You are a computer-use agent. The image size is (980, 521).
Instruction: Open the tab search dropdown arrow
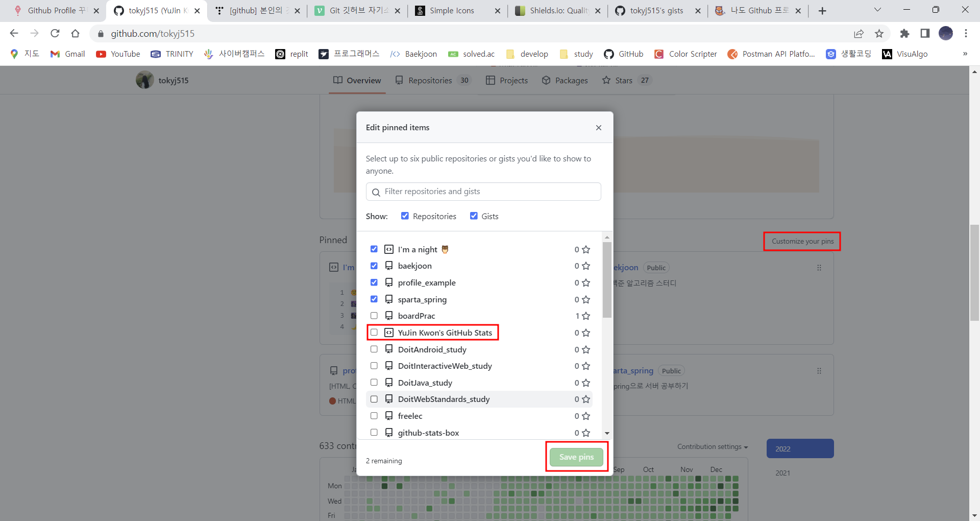877,10
